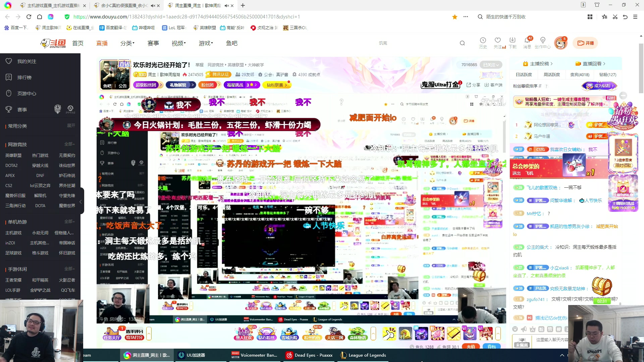The width and height of the screenshot is (644, 362).
Task: Select the 周活跃度 ranking tab
Action: (551, 75)
